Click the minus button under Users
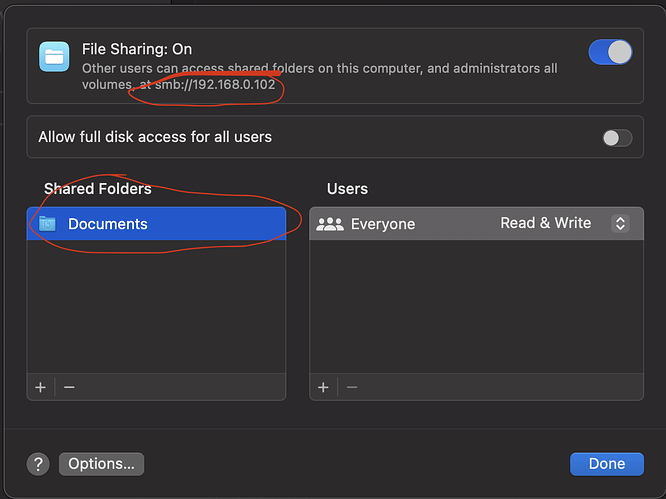666x499 pixels. pyautogui.click(x=352, y=387)
